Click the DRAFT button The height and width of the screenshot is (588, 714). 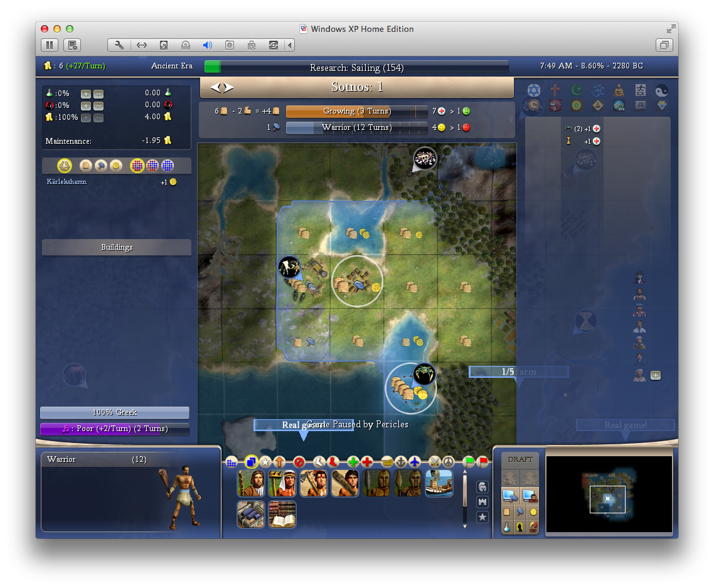[x=520, y=459]
